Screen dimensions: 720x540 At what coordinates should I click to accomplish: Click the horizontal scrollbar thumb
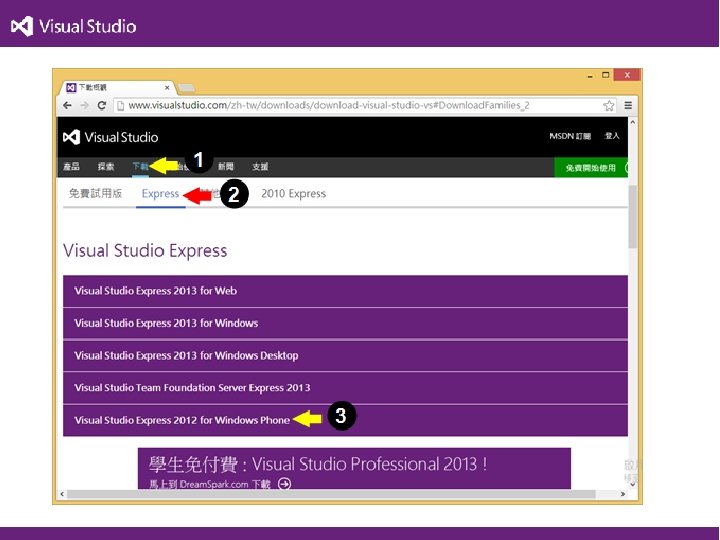pyautogui.click(x=331, y=494)
